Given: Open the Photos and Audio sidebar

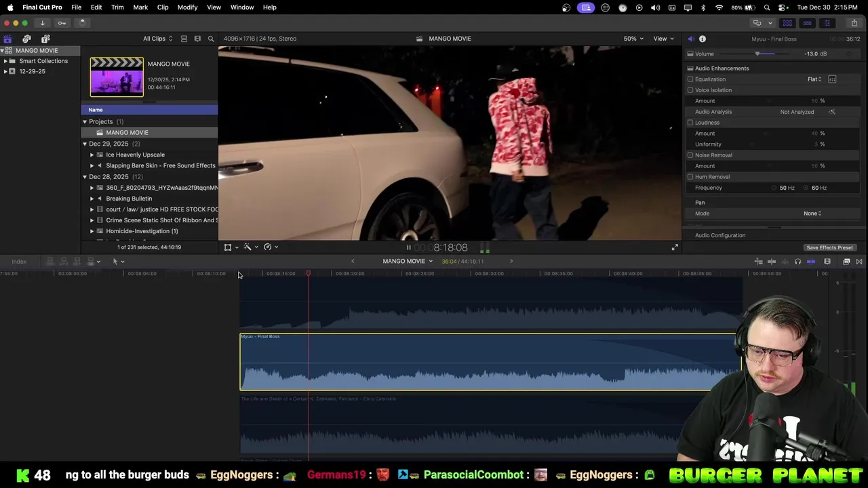Looking at the screenshot, I should 26,39.
